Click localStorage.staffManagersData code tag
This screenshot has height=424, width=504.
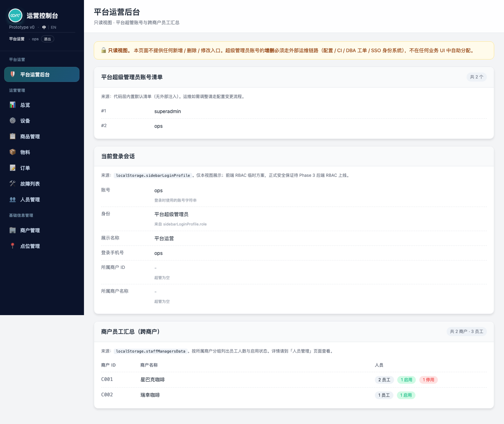pos(151,351)
